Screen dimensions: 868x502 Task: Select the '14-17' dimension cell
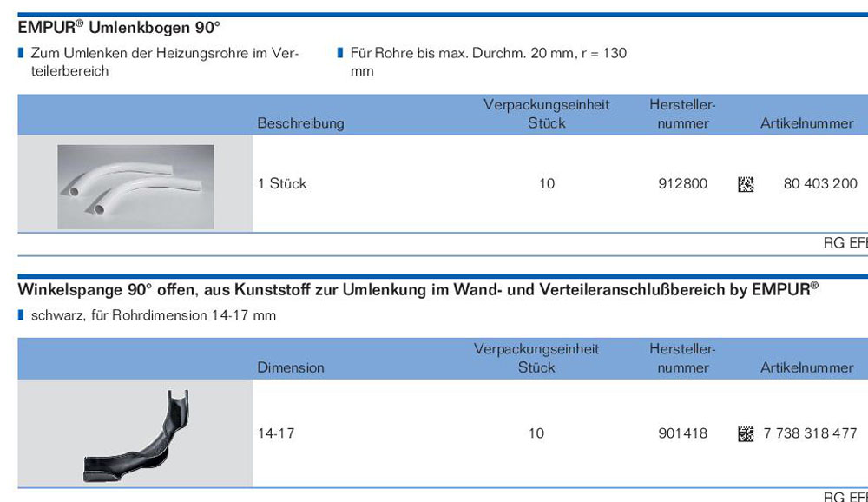276,433
